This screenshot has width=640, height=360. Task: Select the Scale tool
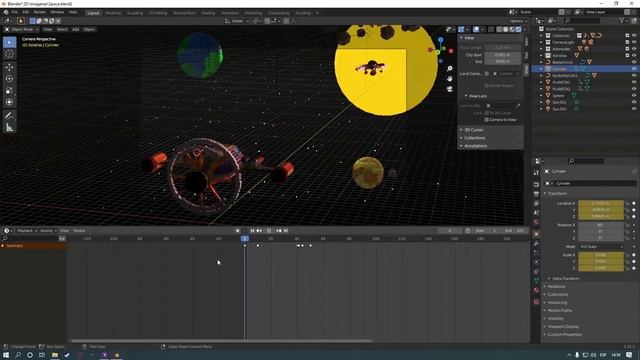(9, 91)
